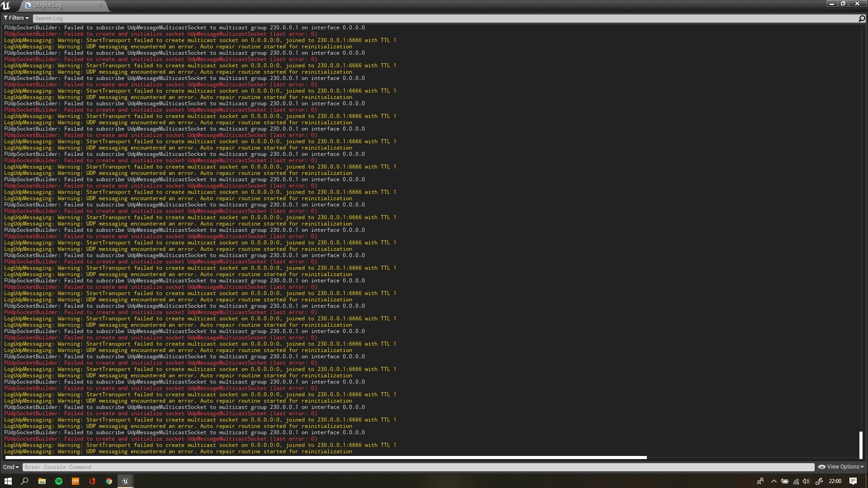
Task: Switch to the Output Log tab
Action: (48, 5)
